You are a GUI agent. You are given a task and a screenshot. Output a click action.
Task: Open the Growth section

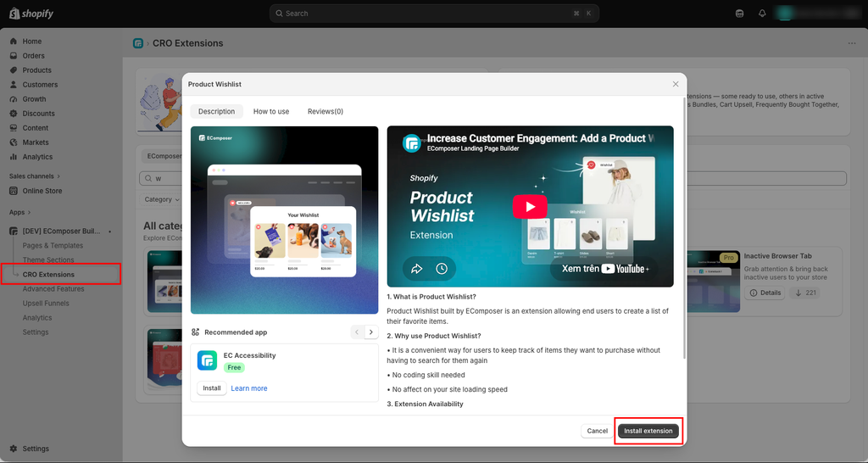pos(34,98)
